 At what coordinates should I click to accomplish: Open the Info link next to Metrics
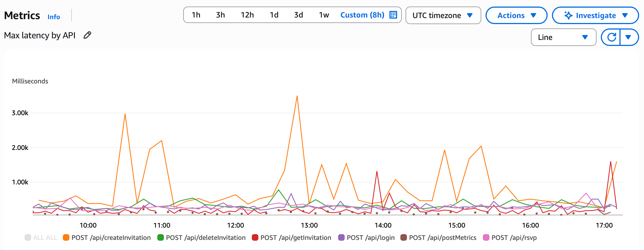tap(54, 17)
